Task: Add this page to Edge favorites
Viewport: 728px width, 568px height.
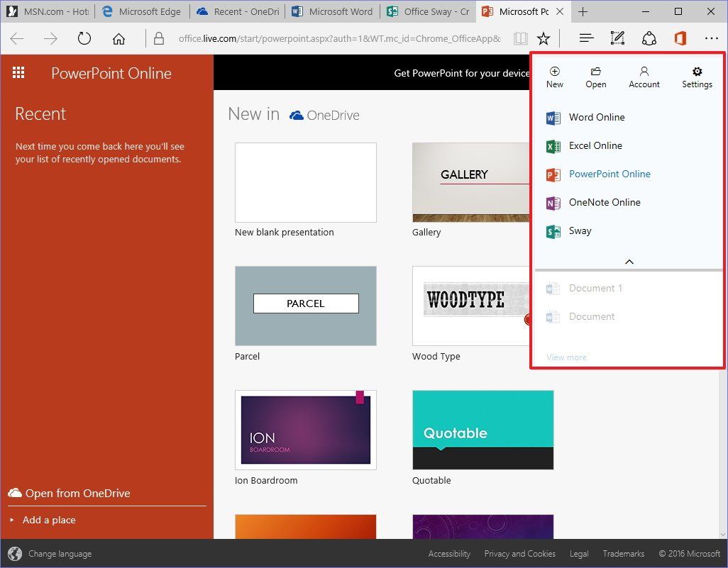Action: (544, 38)
